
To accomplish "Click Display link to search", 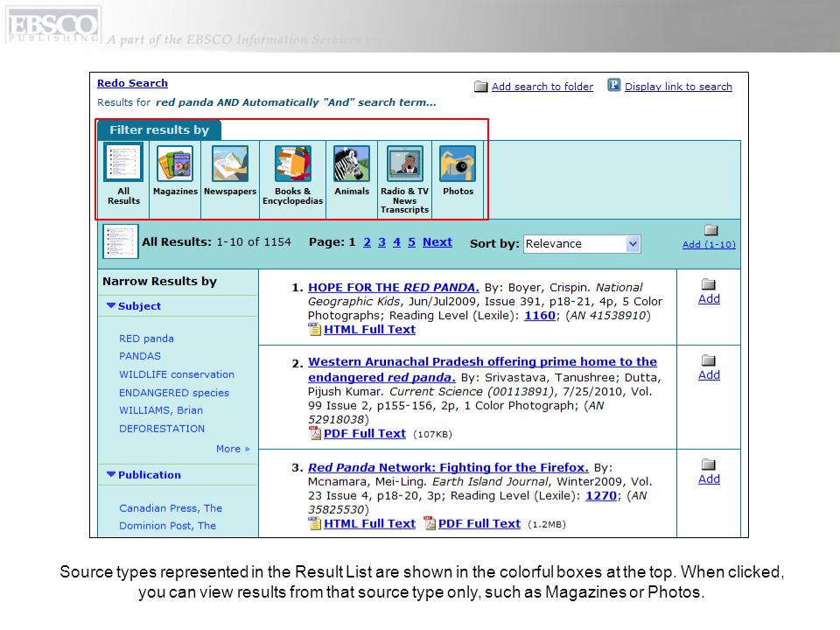I will (x=678, y=87).
